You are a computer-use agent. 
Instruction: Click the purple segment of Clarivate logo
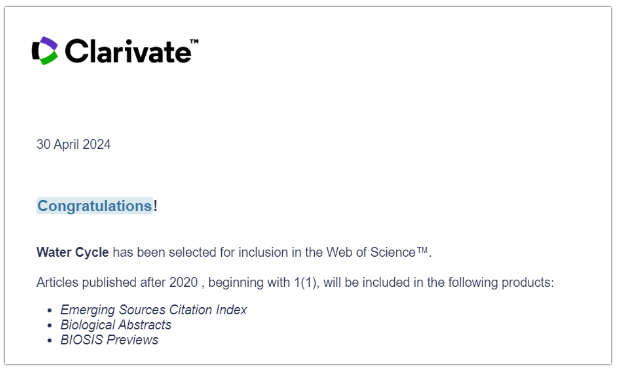pos(50,43)
